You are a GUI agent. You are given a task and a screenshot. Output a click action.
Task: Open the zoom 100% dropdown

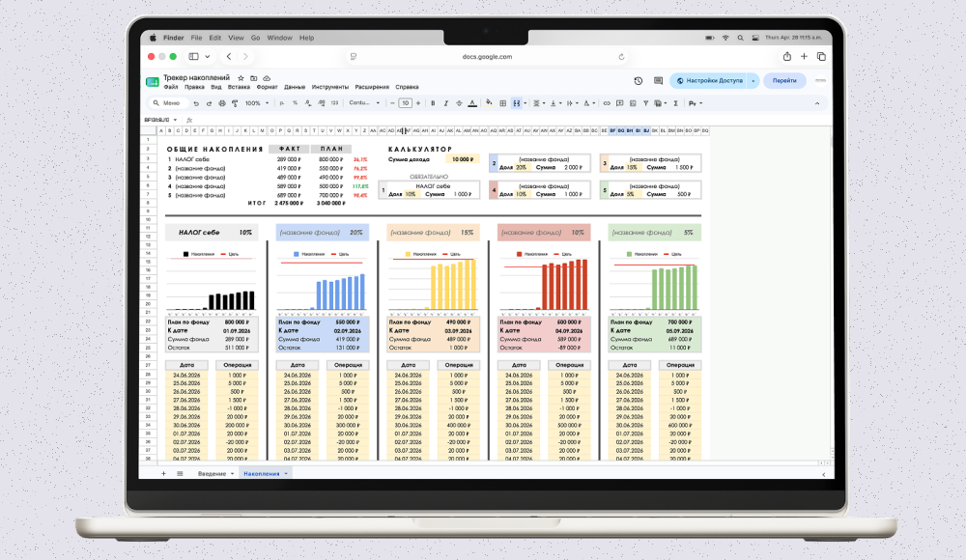(258, 103)
